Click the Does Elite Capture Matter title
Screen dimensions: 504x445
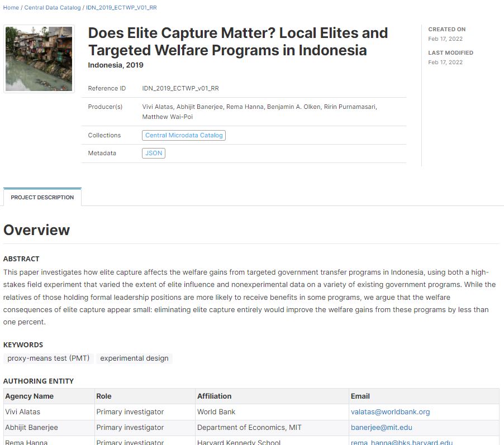(237, 41)
